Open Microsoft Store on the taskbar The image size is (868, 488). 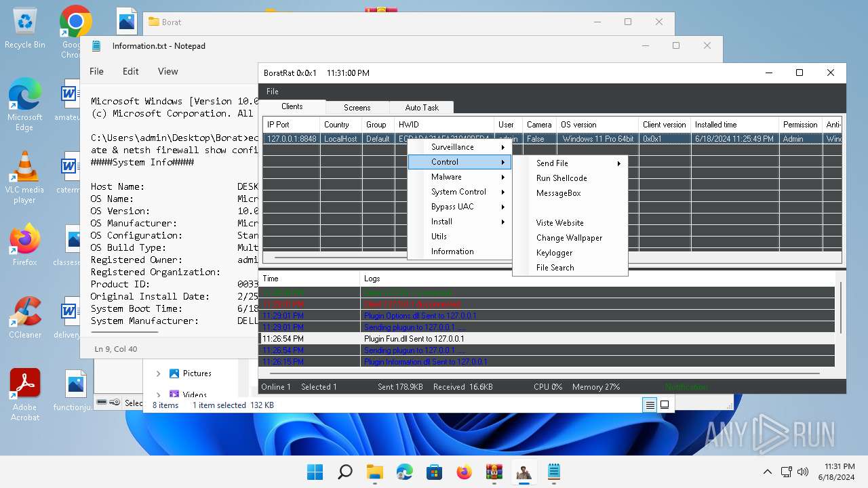pos(434,472)
